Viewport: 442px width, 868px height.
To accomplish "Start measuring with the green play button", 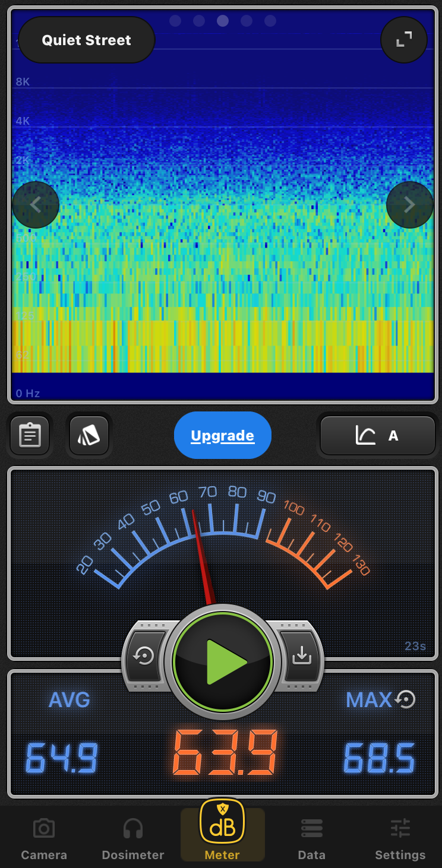I will [223, 661].
